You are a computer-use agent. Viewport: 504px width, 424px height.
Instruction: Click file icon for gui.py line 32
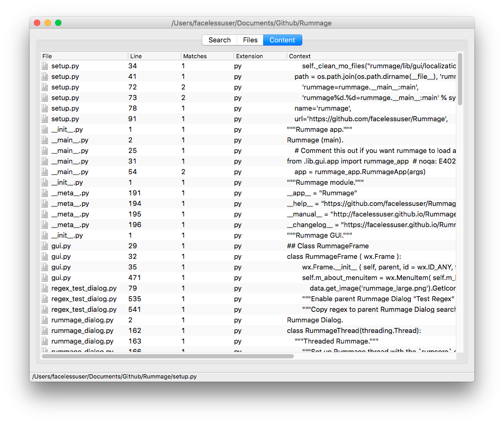click(x=44, y=257)
